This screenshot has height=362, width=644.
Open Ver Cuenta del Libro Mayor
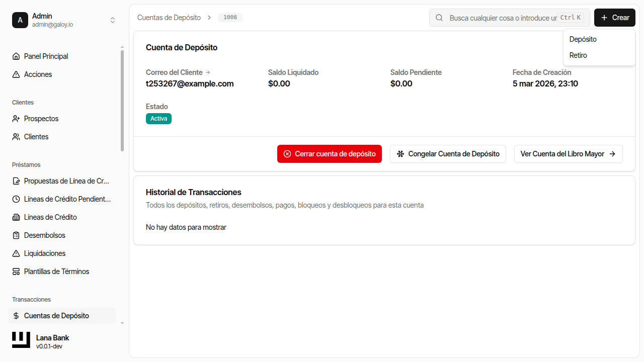click(x=568, y=154)
